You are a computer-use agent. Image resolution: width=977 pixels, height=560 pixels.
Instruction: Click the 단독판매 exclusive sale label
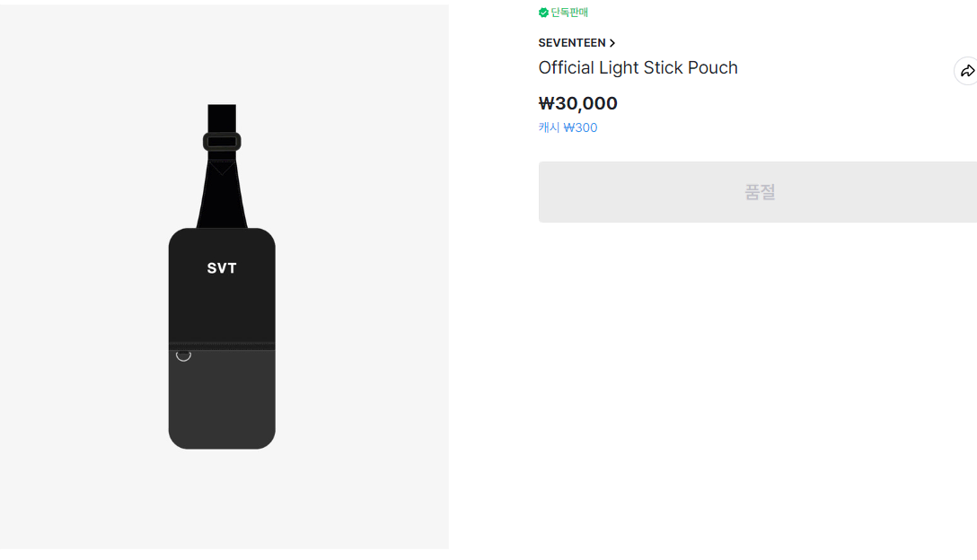569,13
